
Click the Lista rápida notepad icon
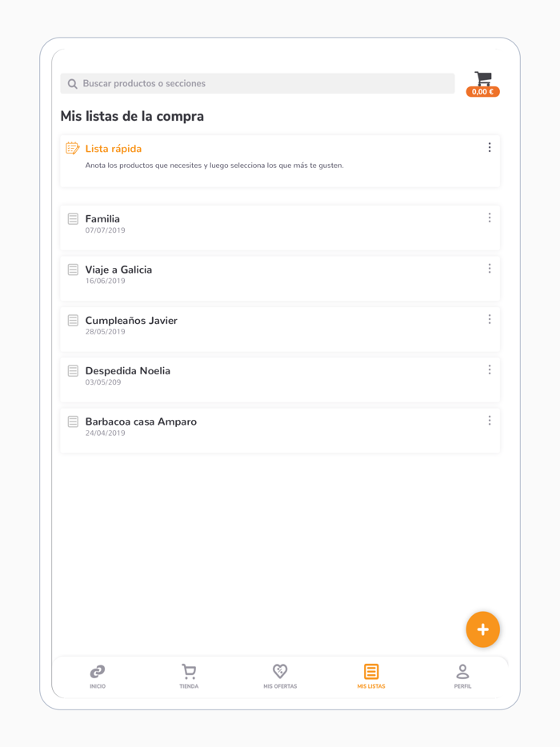click(x=72, y=148)
